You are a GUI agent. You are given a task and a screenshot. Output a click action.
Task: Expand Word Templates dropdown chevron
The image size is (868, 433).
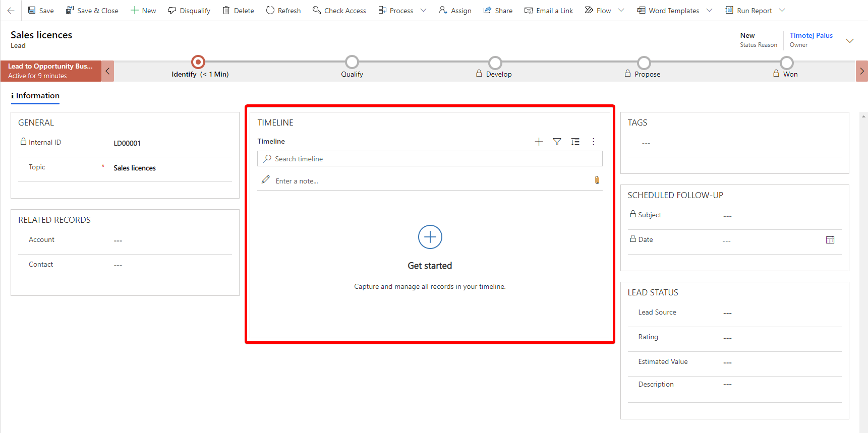point(709,10)
